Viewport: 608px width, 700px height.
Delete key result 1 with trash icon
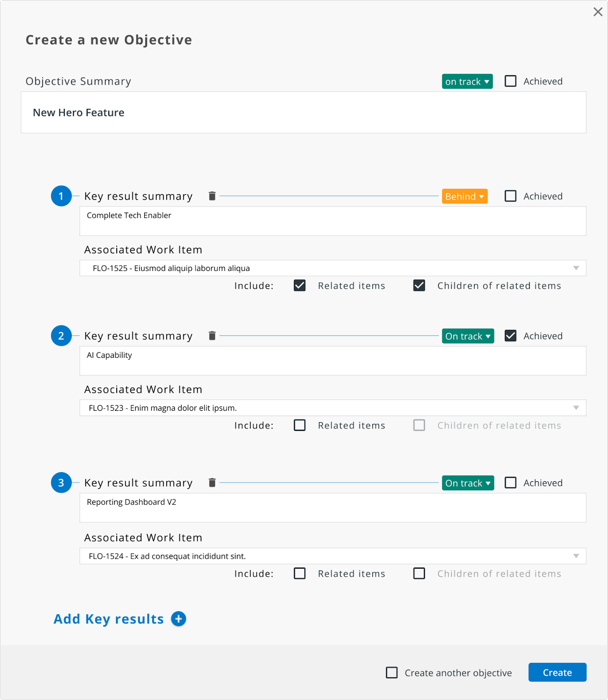point(212,196)
